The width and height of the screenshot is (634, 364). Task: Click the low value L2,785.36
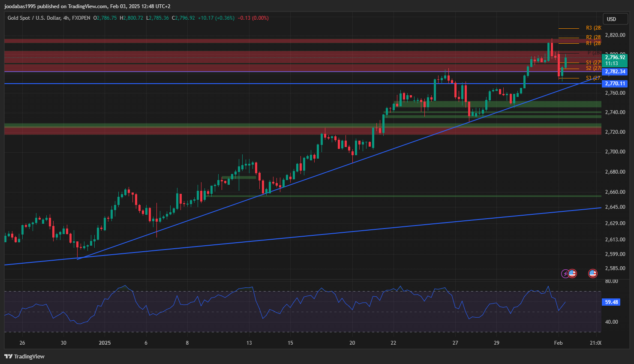[x=157, y=18]
